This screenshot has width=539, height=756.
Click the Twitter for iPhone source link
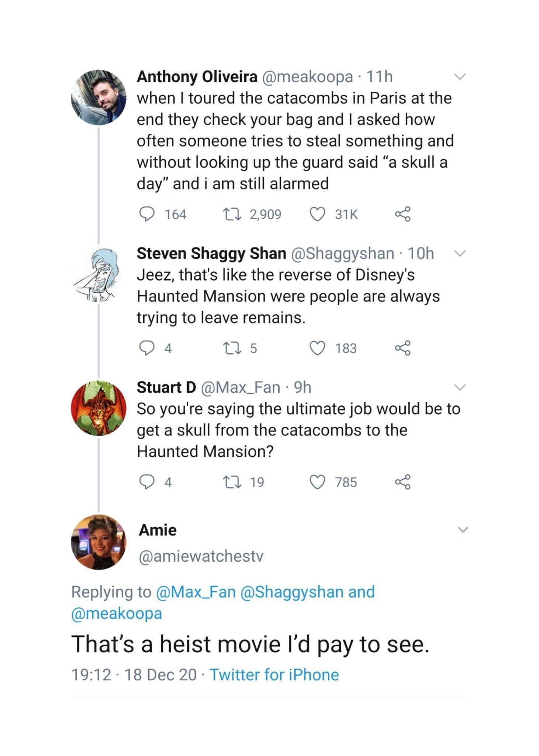pos(274,675)
